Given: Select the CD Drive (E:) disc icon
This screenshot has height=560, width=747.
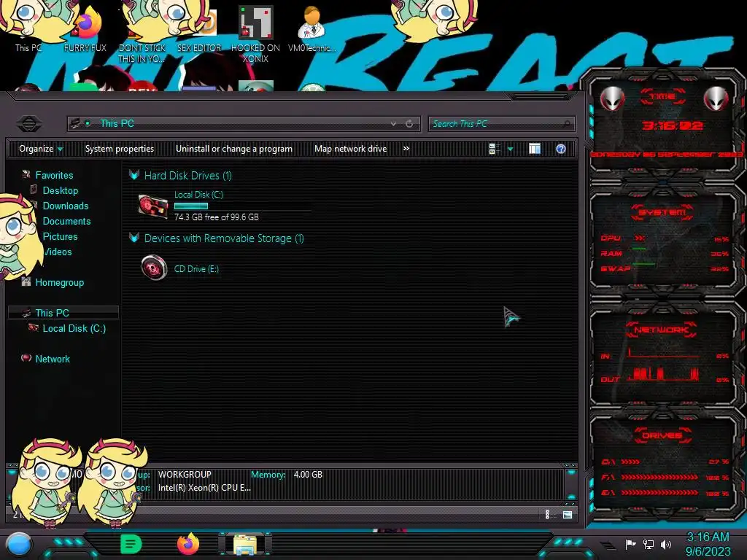Looking at the screenshot, I should [x=154, y=268].
